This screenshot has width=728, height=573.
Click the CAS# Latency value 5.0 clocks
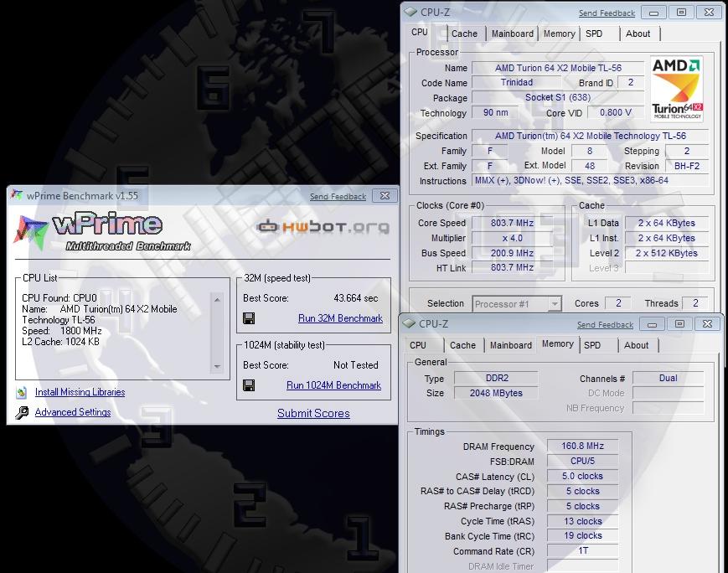click(x=583, y=476)
